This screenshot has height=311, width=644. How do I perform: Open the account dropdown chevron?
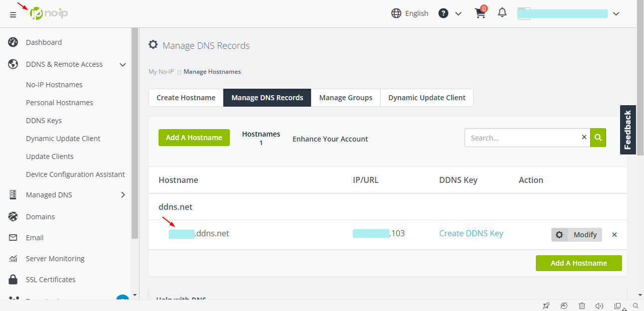[x=616, y=14]
